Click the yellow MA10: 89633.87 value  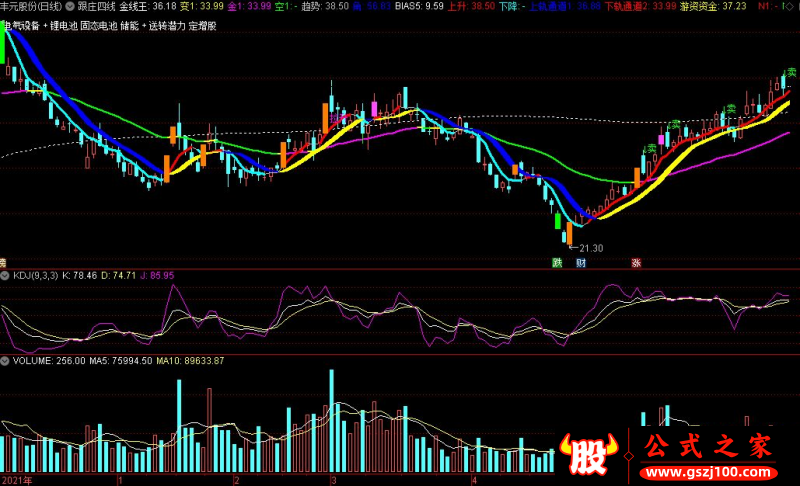(x=190, y=361)
